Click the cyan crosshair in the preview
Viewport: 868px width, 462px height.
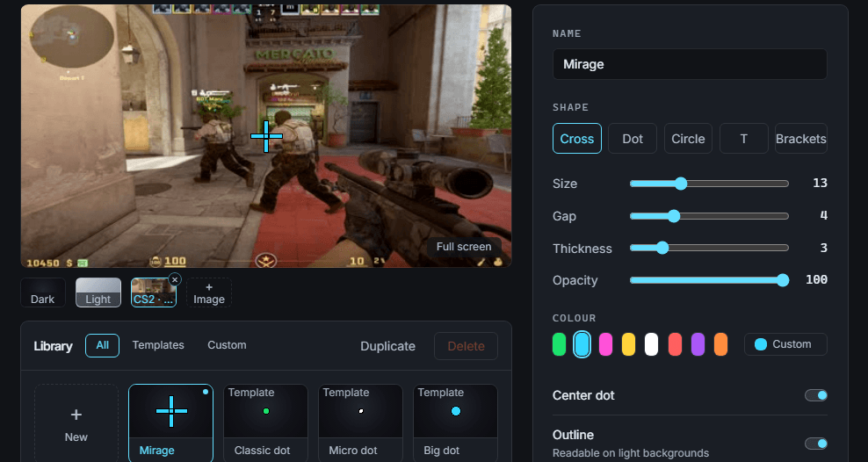point(266,136)
